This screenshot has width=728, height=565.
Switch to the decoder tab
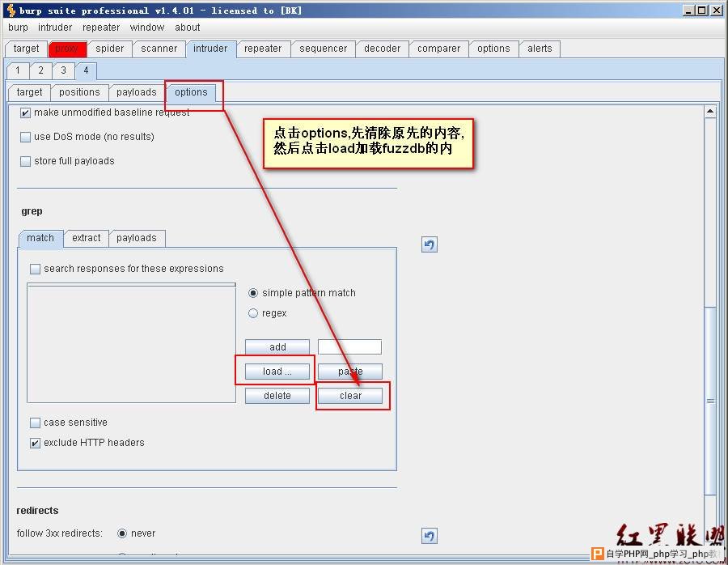382,49
